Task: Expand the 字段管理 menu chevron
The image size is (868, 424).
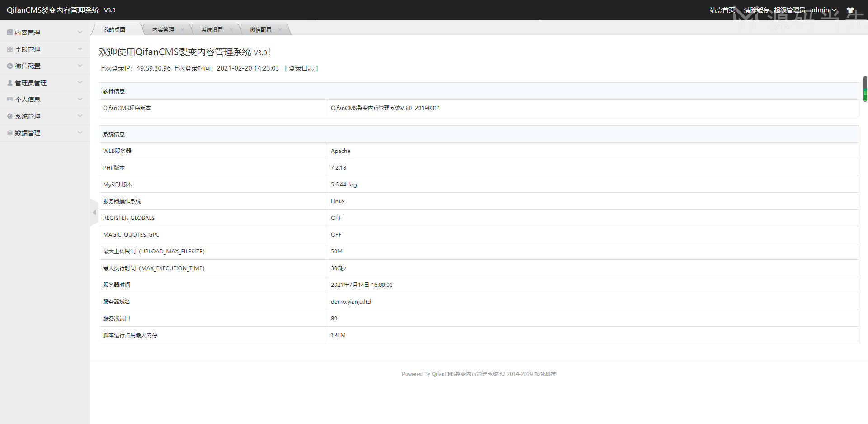Action: point(80,49)
